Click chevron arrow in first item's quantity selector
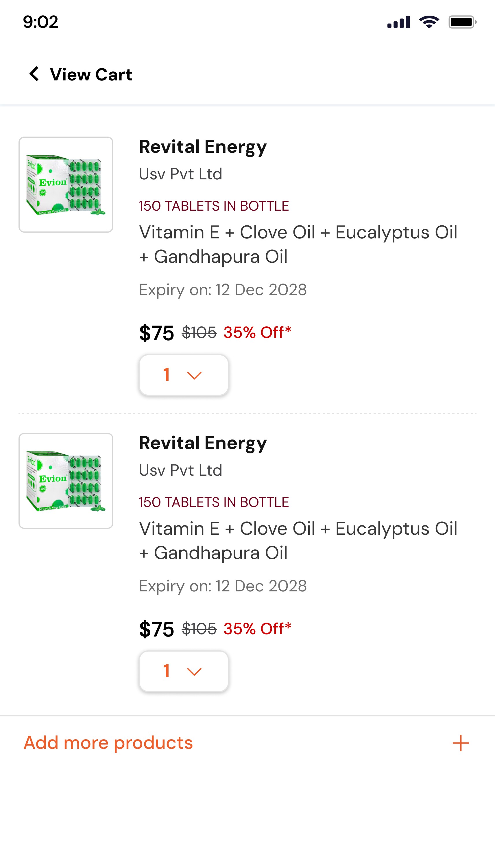The width and height of the screenshot is (495, 868). [x=194, y=376]
